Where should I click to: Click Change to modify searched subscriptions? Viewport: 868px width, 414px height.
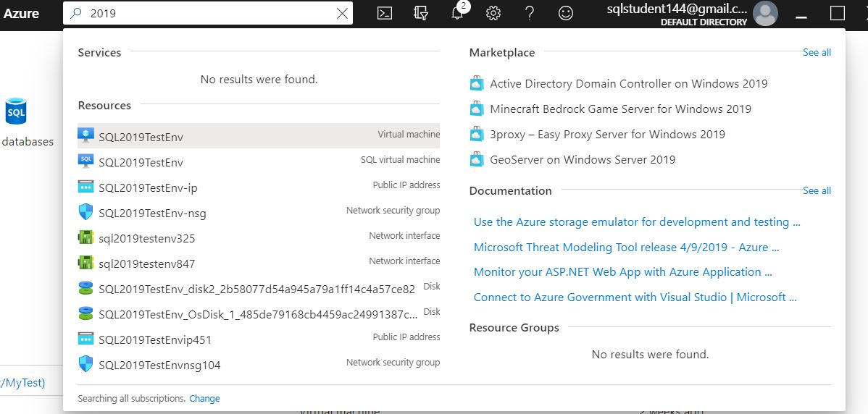pyautogui.click(x=204, y=398)
